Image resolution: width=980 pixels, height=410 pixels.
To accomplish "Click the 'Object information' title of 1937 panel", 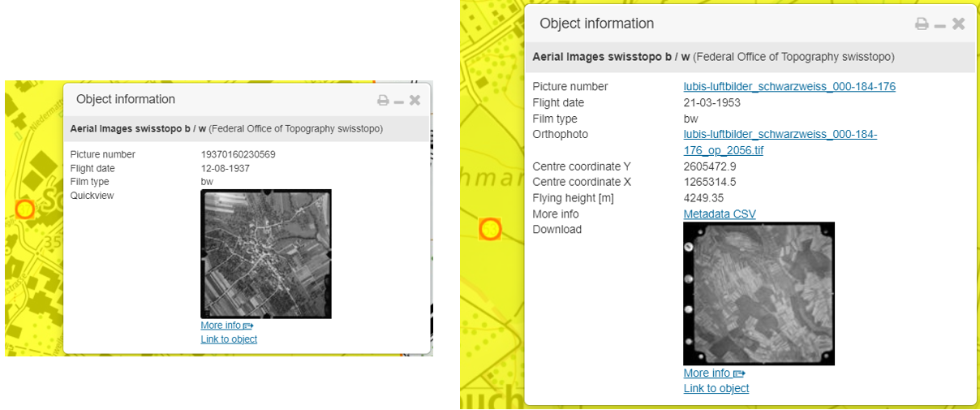I will coord(126,99).
